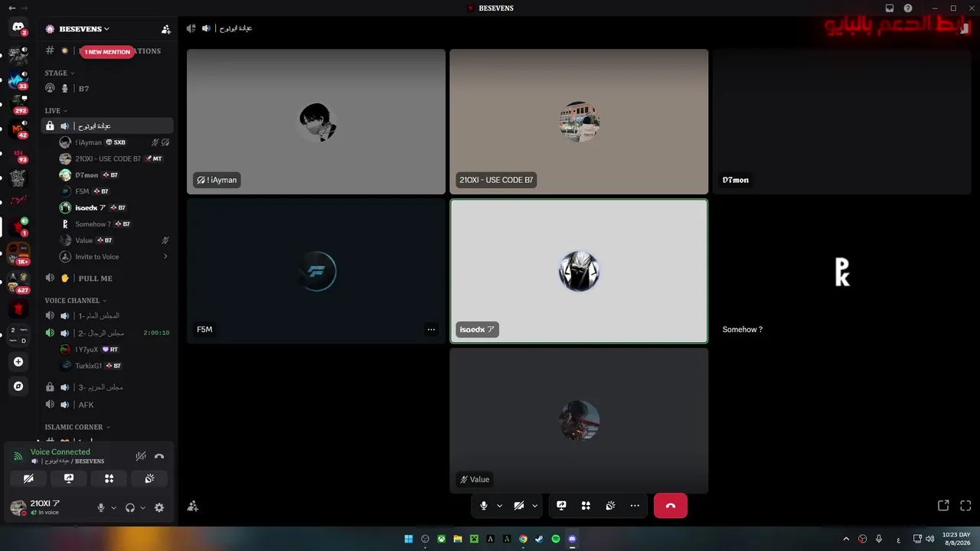Open Windows Start menu
Image resolution: width=980 pixels, height=551 pixels.
409,539
